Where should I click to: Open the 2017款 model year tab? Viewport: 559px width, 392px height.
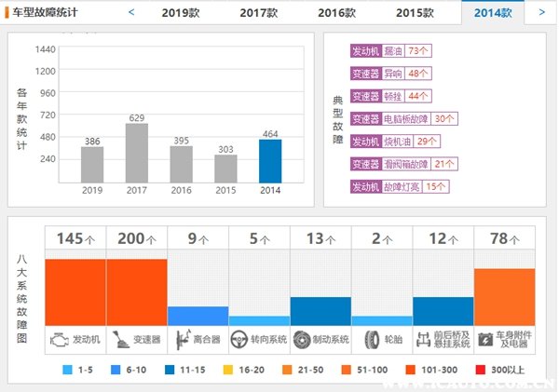258,13
